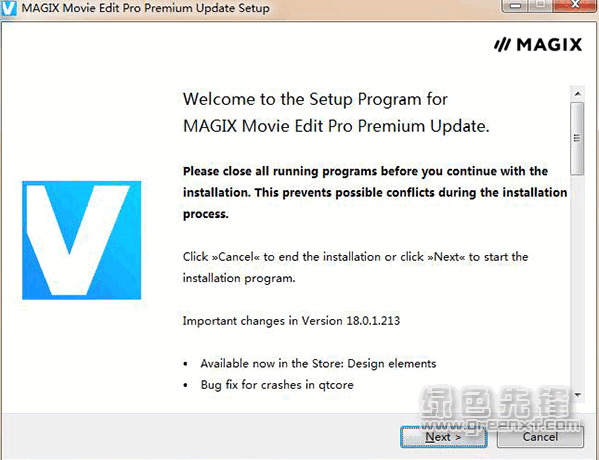The width and height of the screenshot is (599, 460).
Task: Click the Store Design elements bullet item
Action: click(318, 363)
